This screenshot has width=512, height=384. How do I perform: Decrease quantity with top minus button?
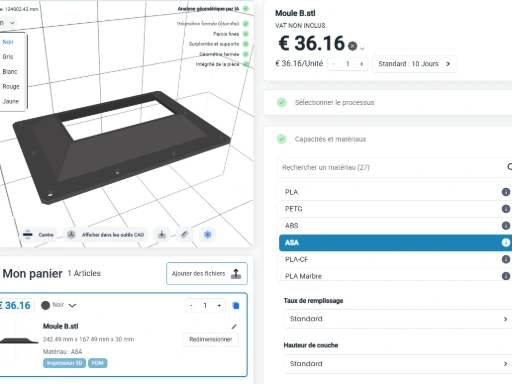[334, 64]
